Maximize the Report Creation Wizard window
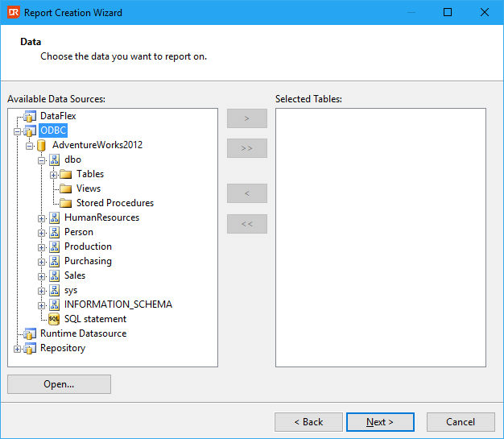 pyautogui.click(x=448, y=12)
